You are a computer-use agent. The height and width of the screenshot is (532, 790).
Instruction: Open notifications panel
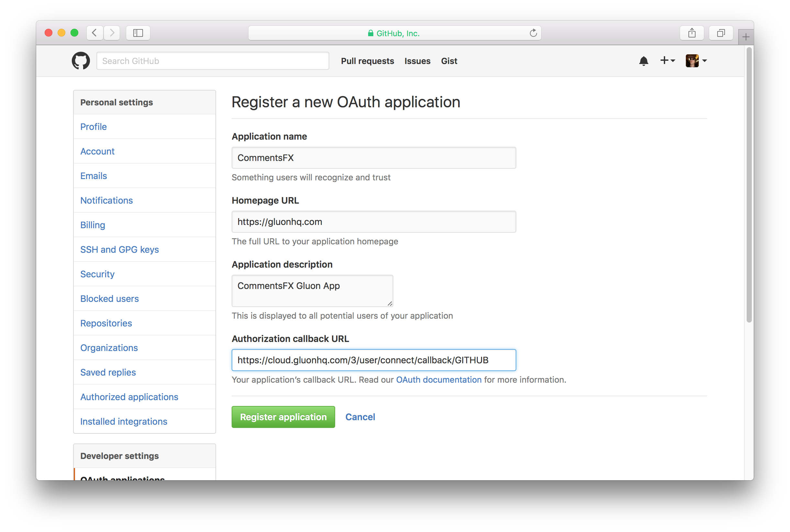[x=644, y=60]
